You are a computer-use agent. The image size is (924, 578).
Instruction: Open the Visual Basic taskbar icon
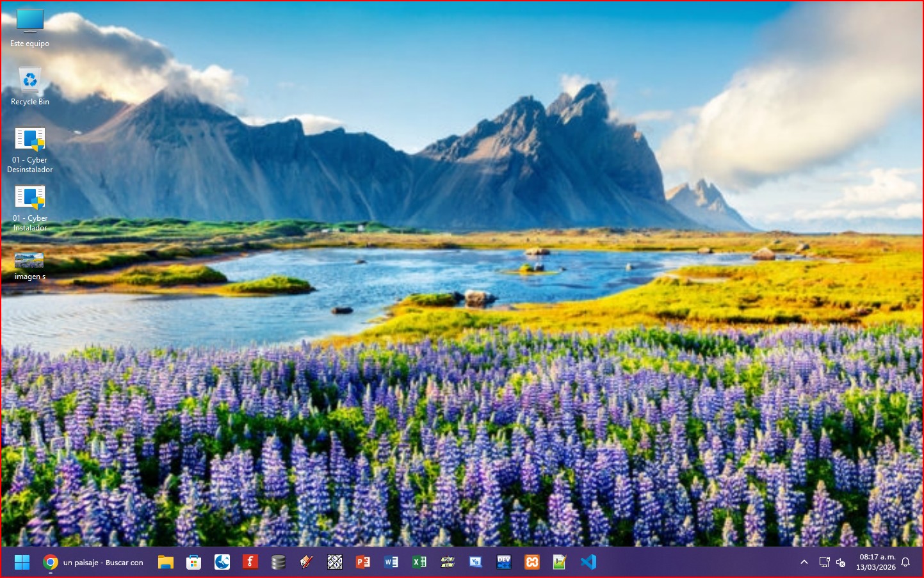(475, 562)
